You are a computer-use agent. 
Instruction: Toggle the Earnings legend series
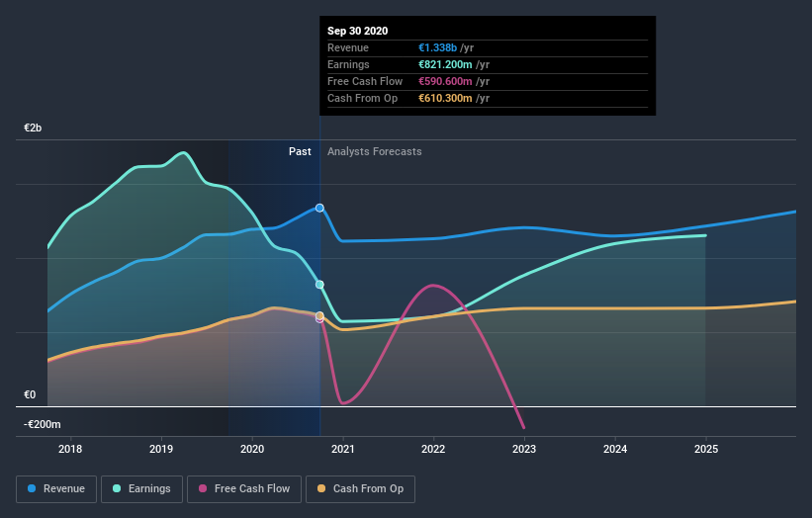(x=141, y=489)
